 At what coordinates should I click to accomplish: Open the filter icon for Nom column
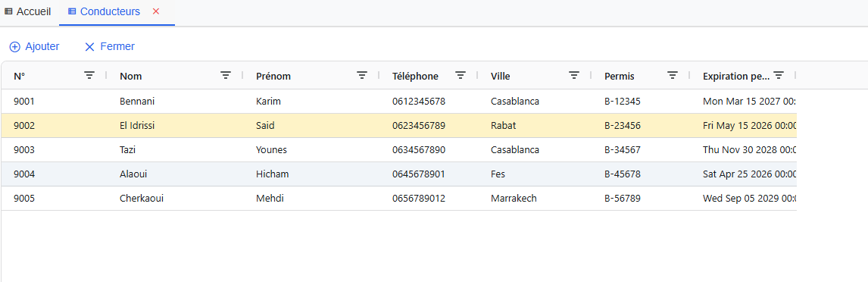click(225, 75)
